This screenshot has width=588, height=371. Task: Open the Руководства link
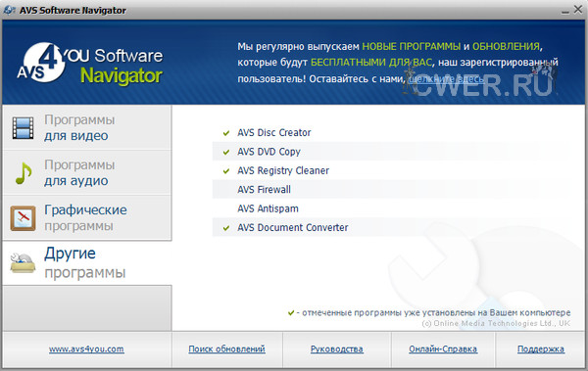point(337,349)
